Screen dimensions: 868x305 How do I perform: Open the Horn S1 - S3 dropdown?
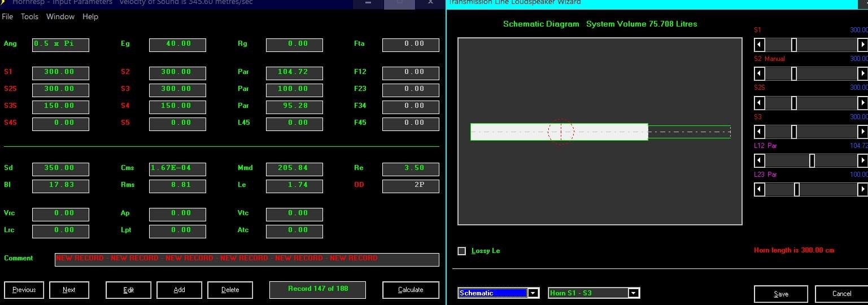point(634,293)
